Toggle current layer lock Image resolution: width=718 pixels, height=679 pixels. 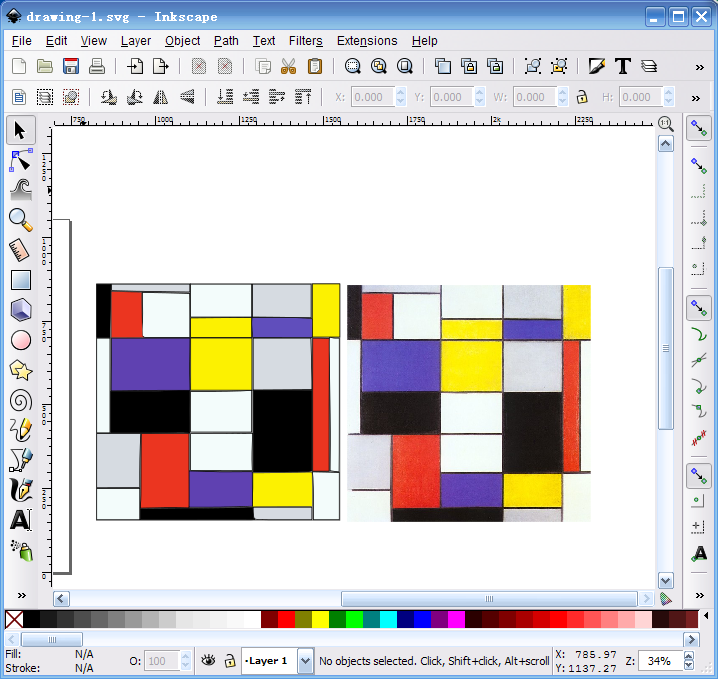230,660
